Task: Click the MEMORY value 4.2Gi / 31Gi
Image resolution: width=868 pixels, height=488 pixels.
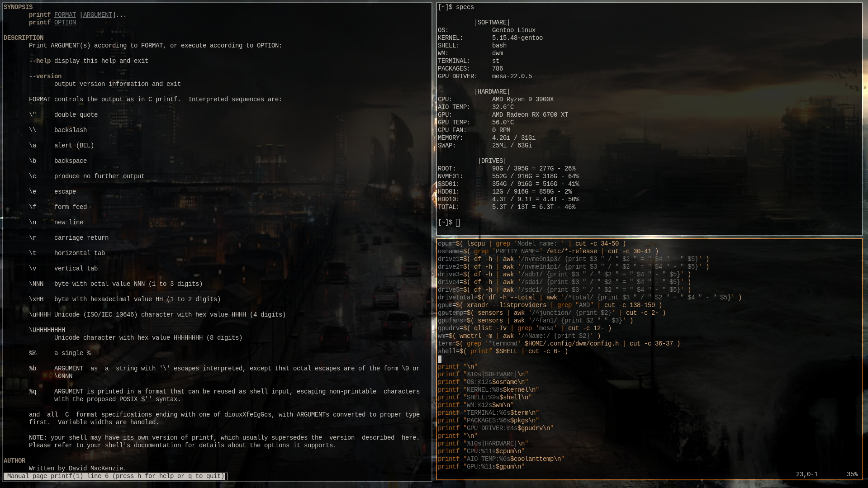Action: pyautogui.click(x=514, y=138)
